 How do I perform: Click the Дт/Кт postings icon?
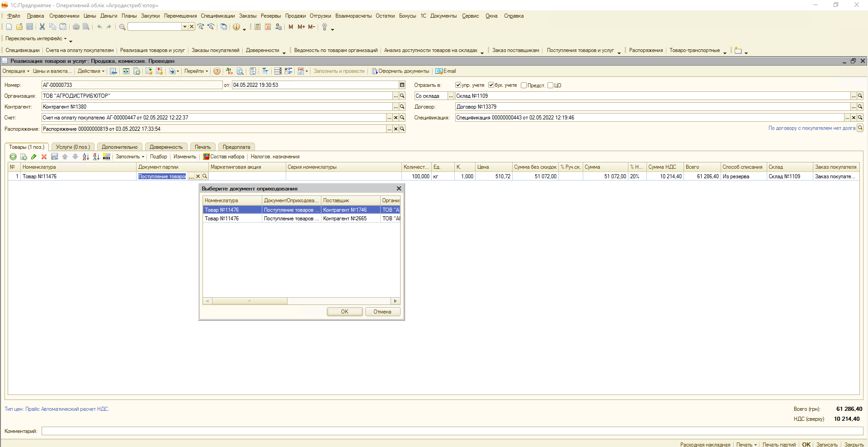(x=229, y=71)
